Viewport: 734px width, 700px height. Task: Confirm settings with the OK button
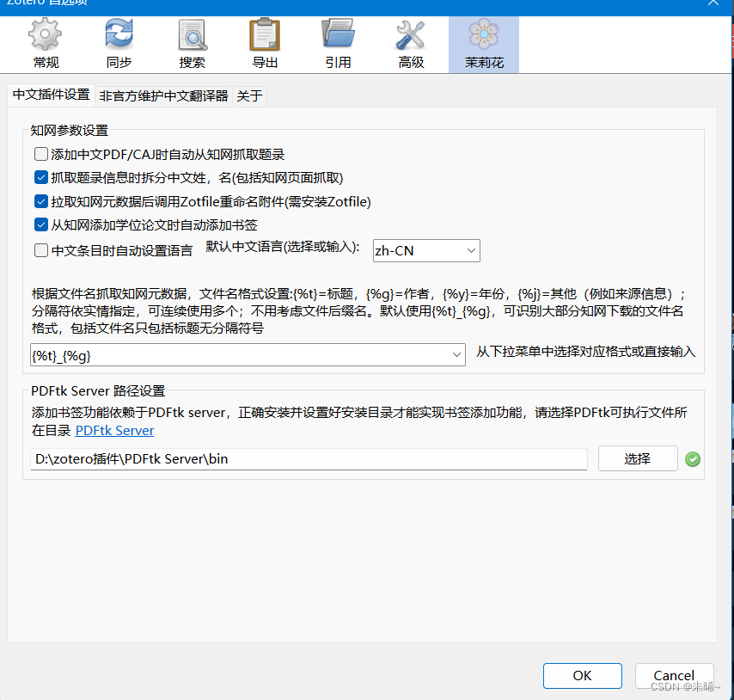(583, 676)
